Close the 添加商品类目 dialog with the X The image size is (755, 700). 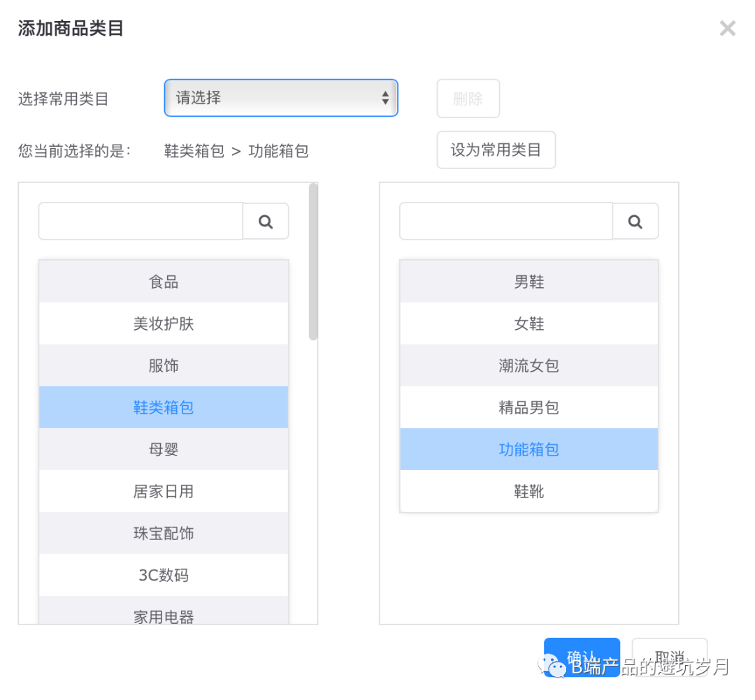click(728, 29)
